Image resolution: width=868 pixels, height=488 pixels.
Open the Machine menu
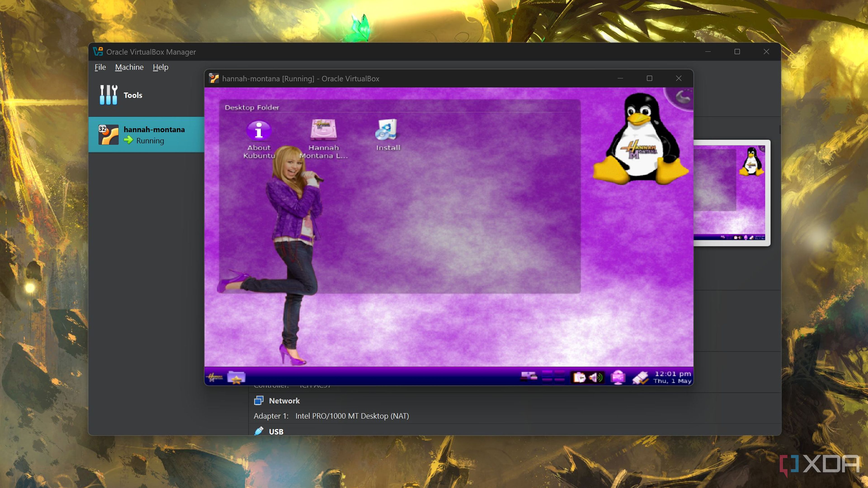(x=129, y=67)
